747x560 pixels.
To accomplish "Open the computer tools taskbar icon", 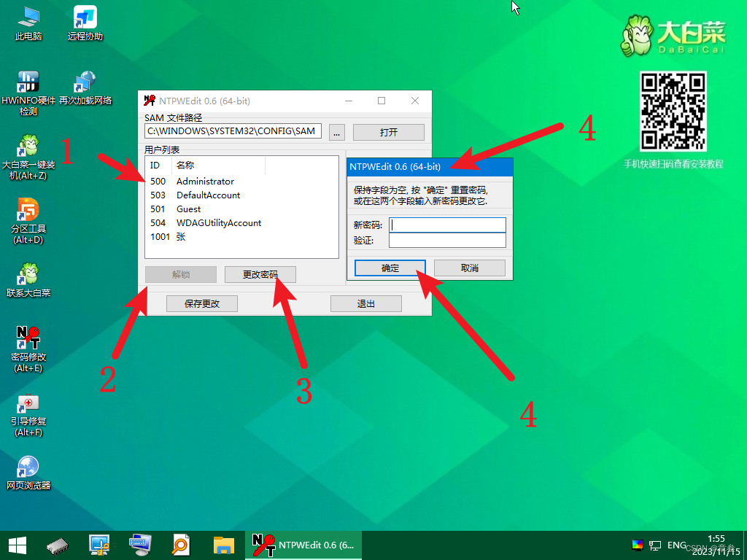I will click(99, 545).
